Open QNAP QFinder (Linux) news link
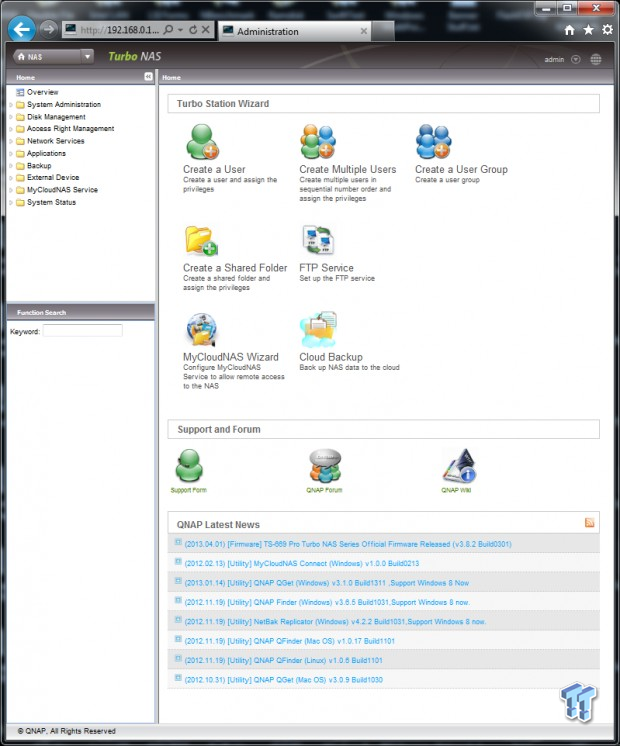 click(283, 661)
